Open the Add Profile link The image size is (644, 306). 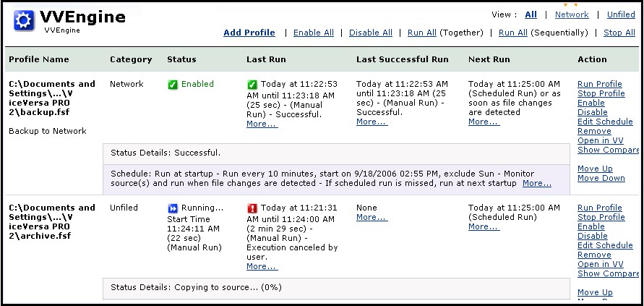pos(249,33)
